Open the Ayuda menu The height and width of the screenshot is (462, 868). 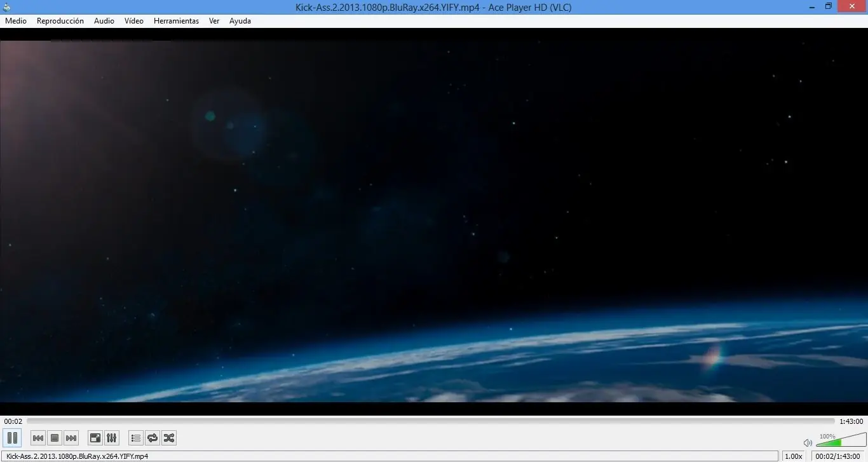click(x=240, y=21)
